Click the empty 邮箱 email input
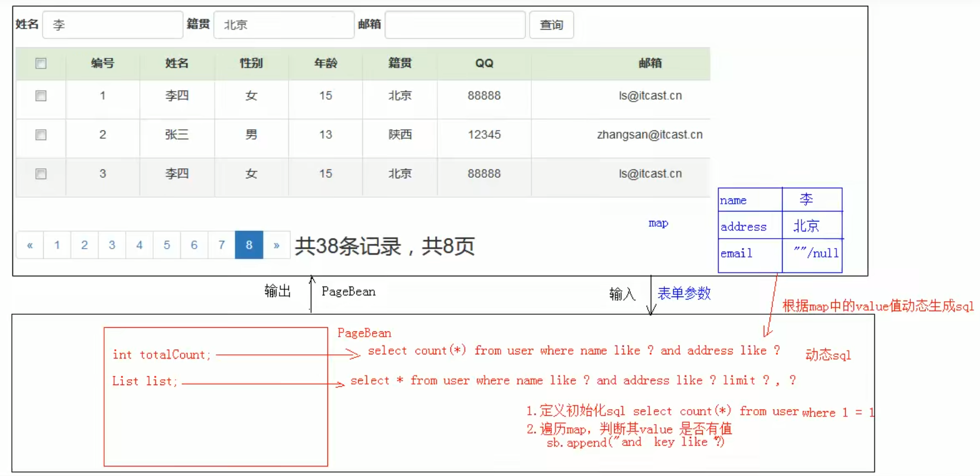 pyautogui.click(x=455, y=25)
